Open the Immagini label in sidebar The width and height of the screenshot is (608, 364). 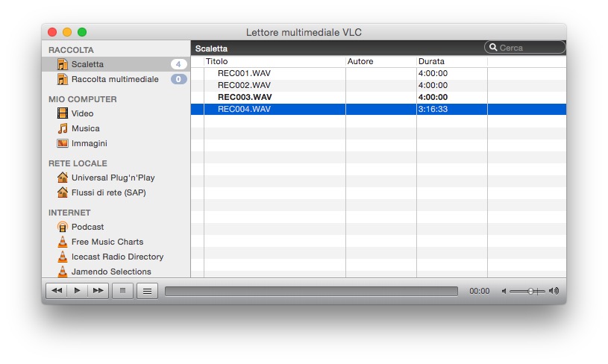pyautogui.click(x=90, y=143)
